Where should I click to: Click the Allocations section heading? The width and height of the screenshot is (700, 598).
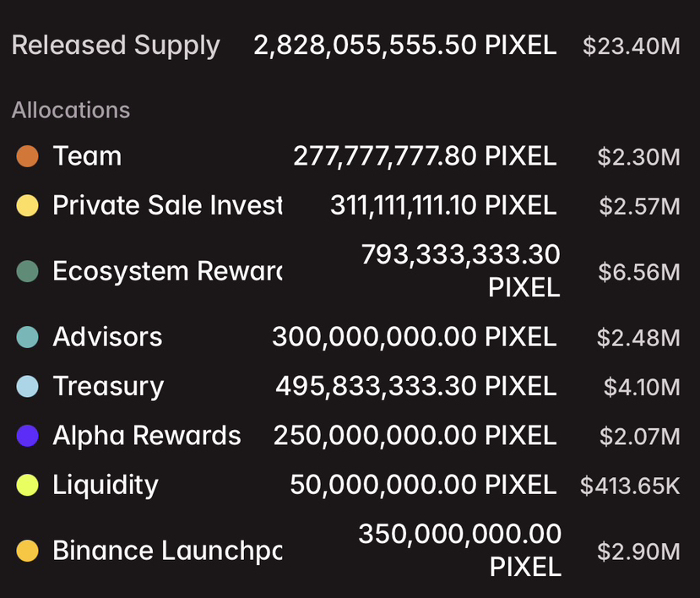coord(71,111)
